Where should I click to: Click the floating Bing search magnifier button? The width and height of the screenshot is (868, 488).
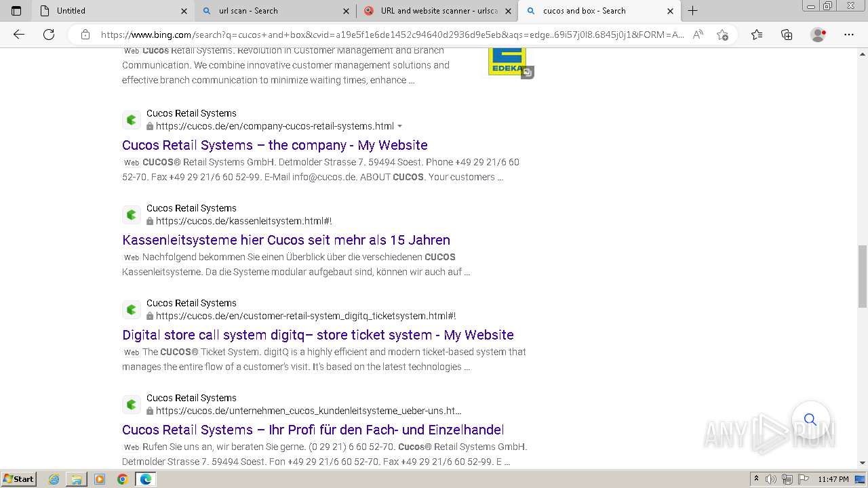pos(810,420)
